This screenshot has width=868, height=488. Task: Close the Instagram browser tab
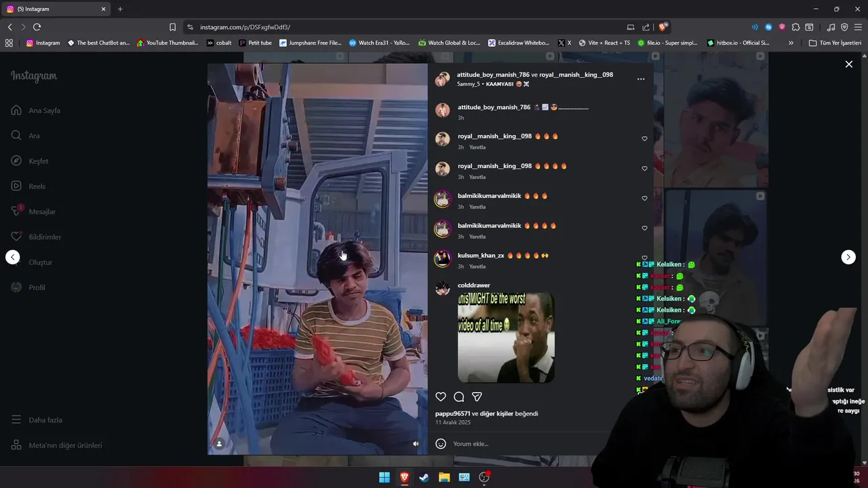104,9
